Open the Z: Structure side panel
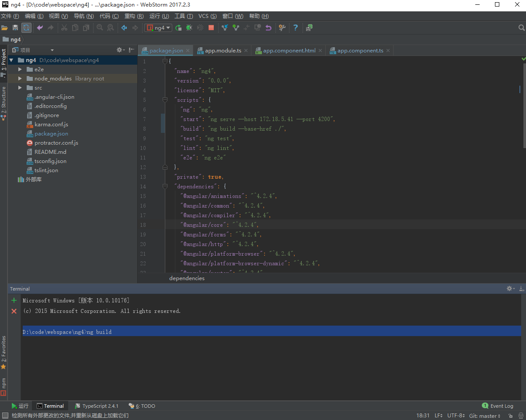 (x=3, y=103)
